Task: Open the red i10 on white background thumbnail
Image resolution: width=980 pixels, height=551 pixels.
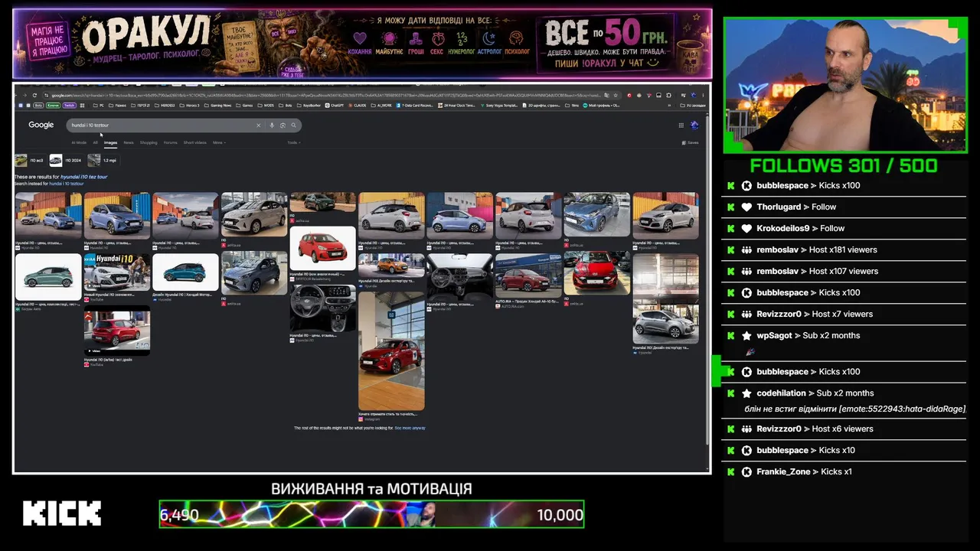Action: tap(322, 248)
